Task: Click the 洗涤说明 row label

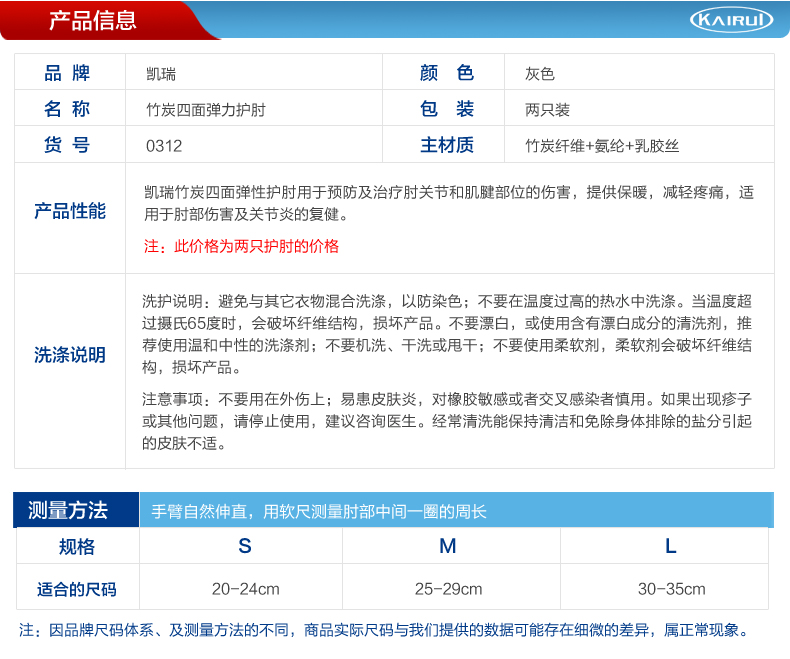Action: pos(70,355)
